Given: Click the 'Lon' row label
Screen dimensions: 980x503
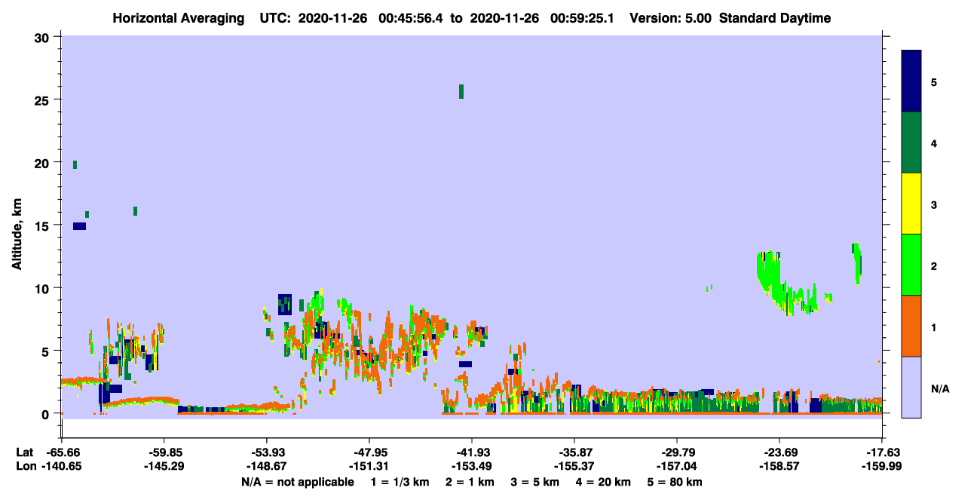Looking at the screenshot, I should [26, 466].
